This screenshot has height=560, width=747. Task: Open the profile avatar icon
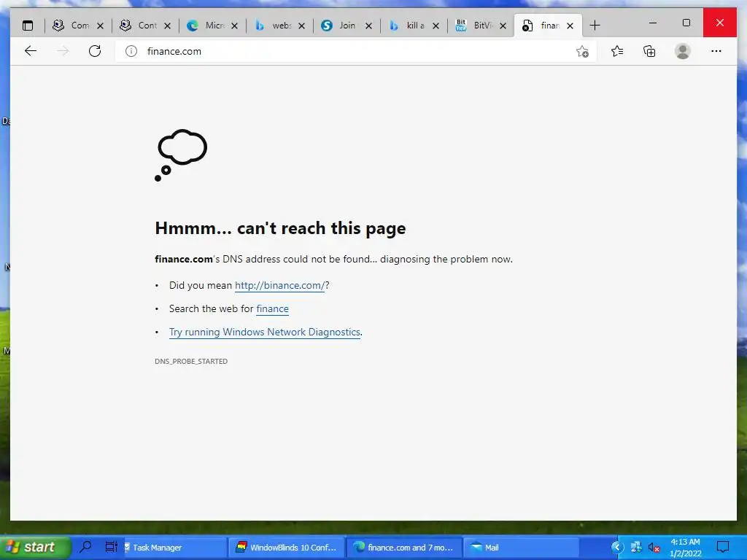tap(683, 51)
